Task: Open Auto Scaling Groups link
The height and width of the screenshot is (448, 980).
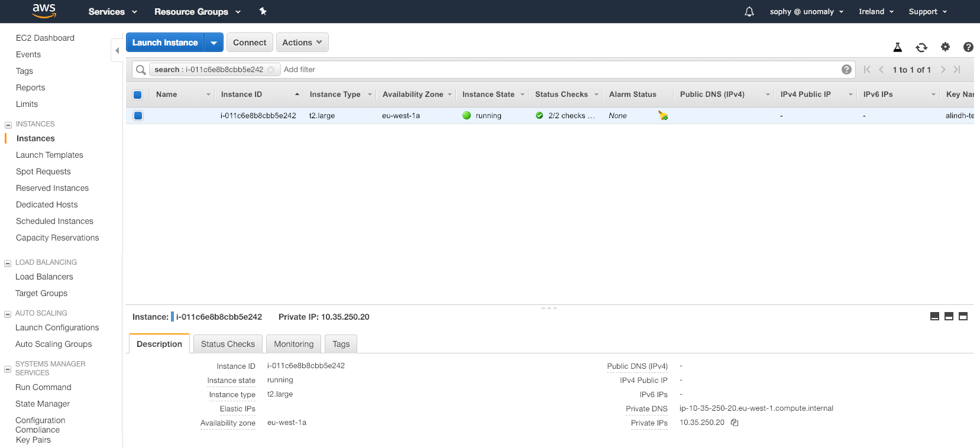Action: (x=54, y=344)
